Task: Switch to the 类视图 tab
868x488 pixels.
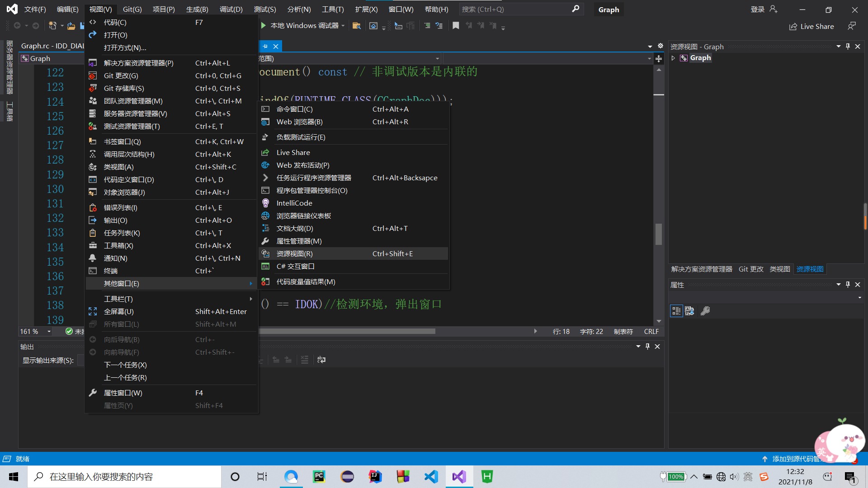Action: pos(779,269)
